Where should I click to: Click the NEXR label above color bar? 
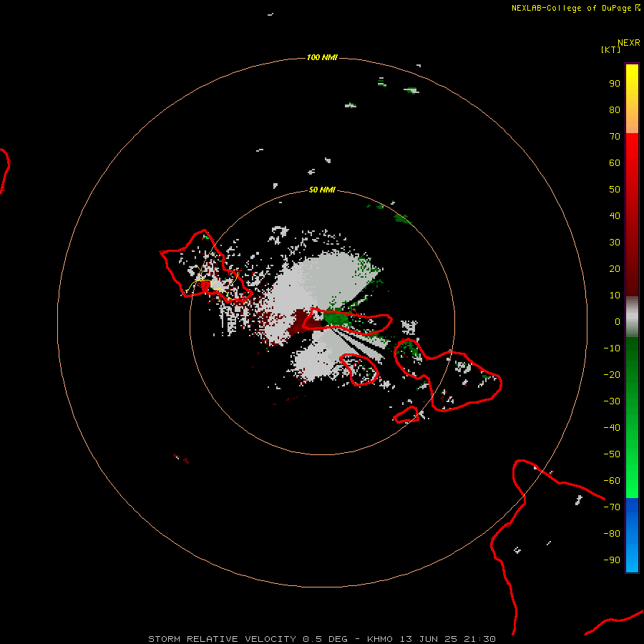click(x=629, y=43)
